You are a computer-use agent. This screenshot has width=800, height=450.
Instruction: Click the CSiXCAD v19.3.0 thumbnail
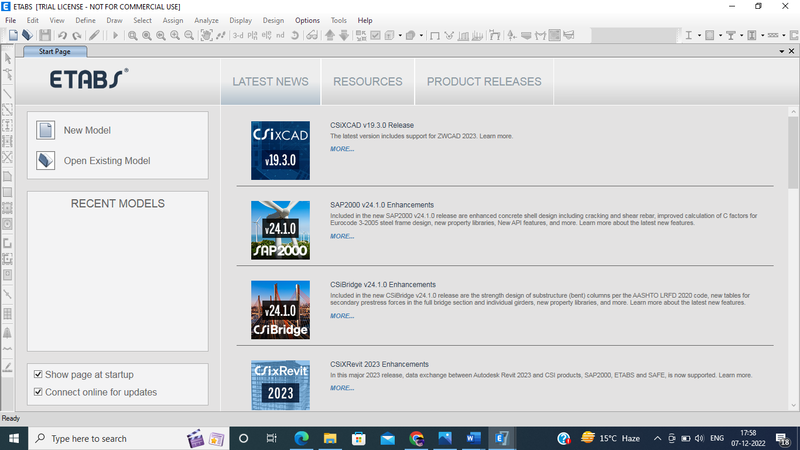coord(280,151)
